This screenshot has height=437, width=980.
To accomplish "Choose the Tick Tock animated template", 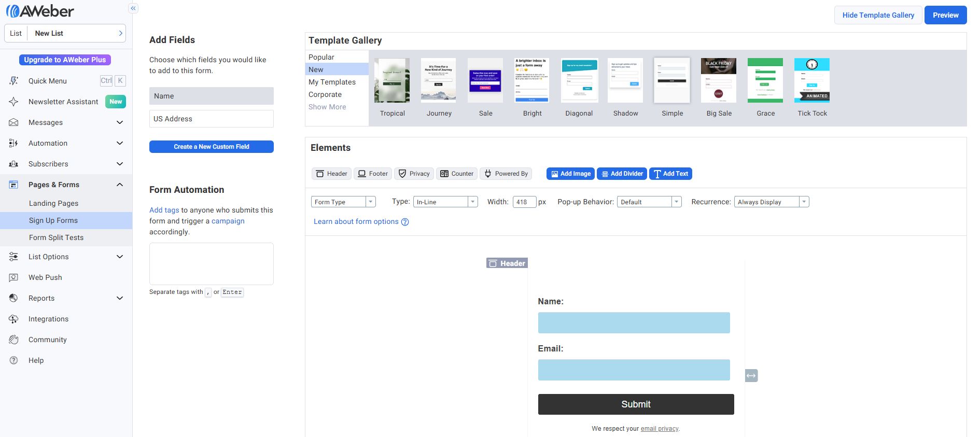I will (812, 80).
